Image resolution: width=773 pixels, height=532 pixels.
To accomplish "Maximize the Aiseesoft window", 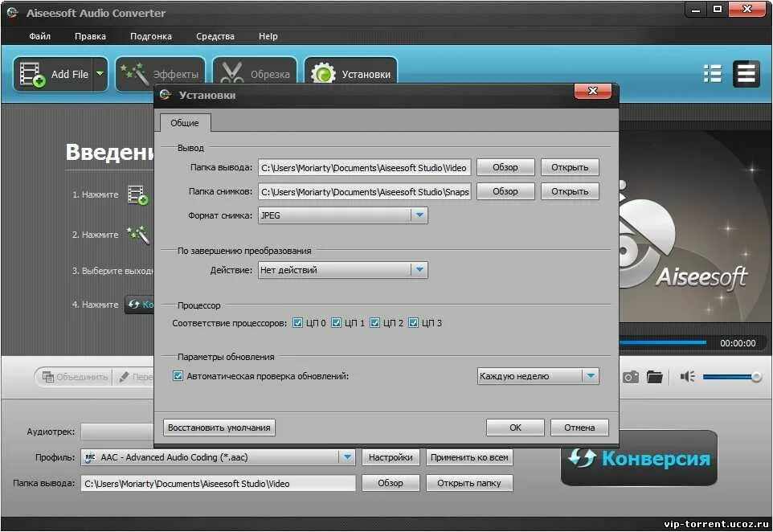I will (718, 10).
